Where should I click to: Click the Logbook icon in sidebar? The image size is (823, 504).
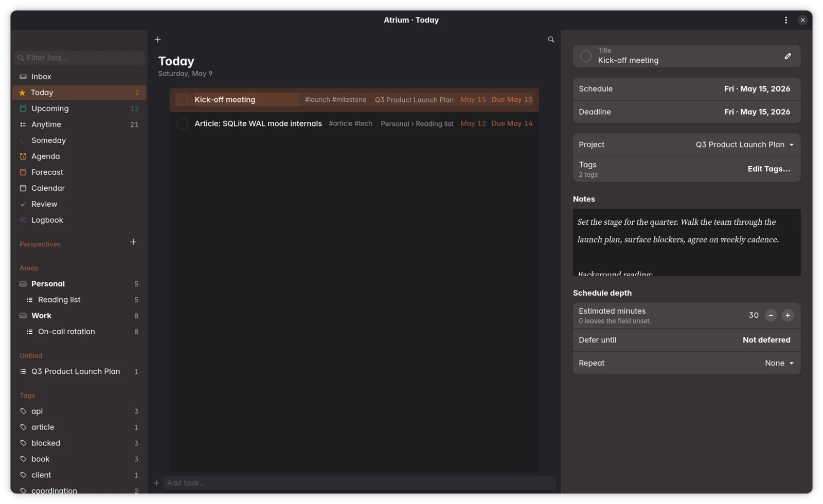[23, 220]
